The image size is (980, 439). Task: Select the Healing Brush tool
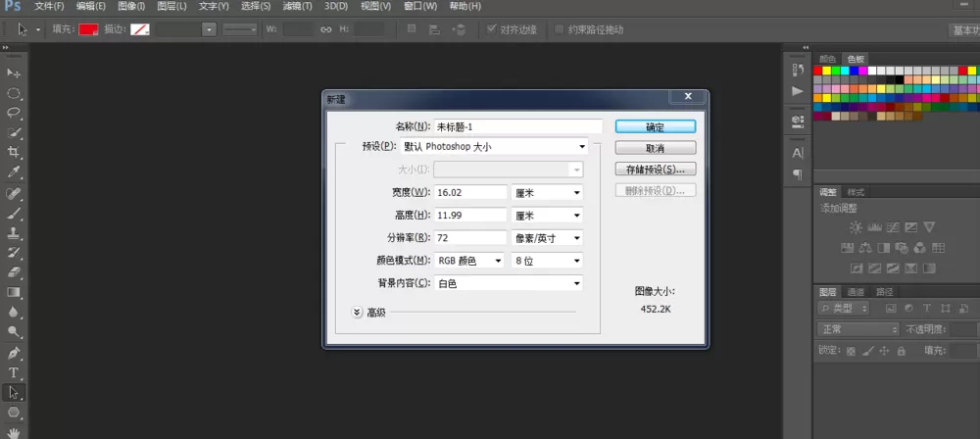click(x=13, y=193)
